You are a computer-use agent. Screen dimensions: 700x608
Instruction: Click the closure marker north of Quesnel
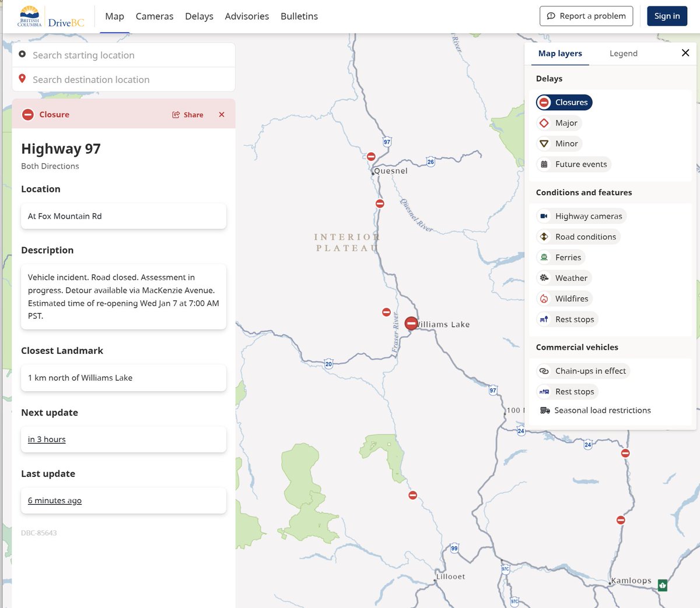point(371,156)
